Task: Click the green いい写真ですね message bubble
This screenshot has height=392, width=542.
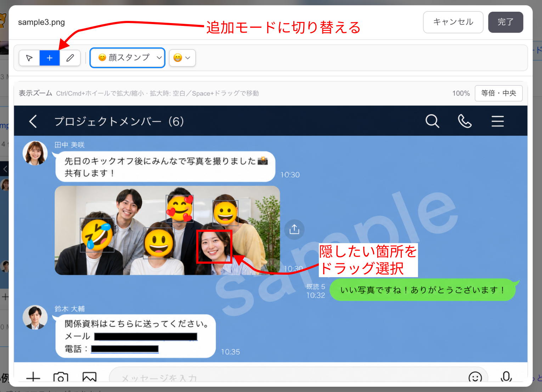Action: 423,290
